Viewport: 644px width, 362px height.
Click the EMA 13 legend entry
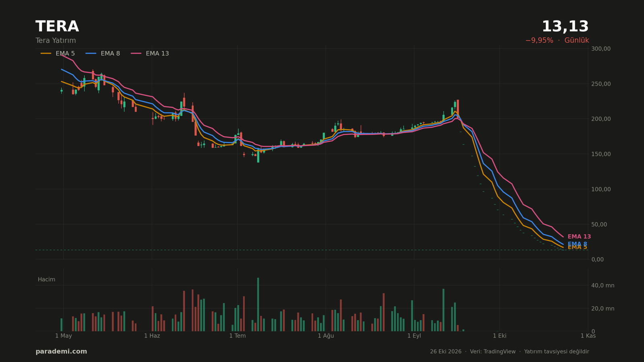point(150,53)
